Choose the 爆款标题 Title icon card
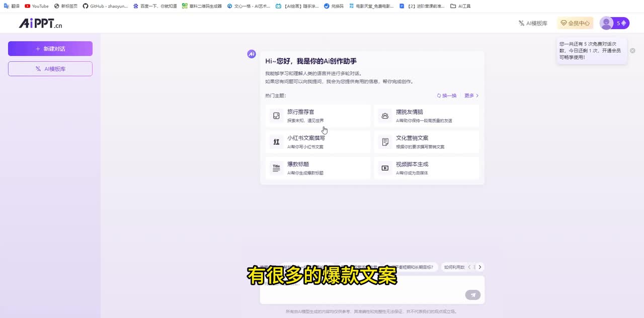644x318 pixels. 276,168
